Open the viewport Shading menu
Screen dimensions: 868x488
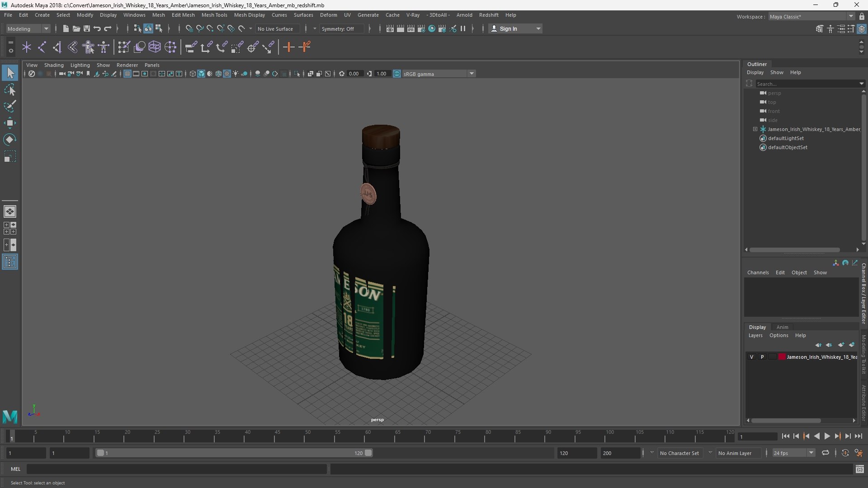tap(54, 65)
